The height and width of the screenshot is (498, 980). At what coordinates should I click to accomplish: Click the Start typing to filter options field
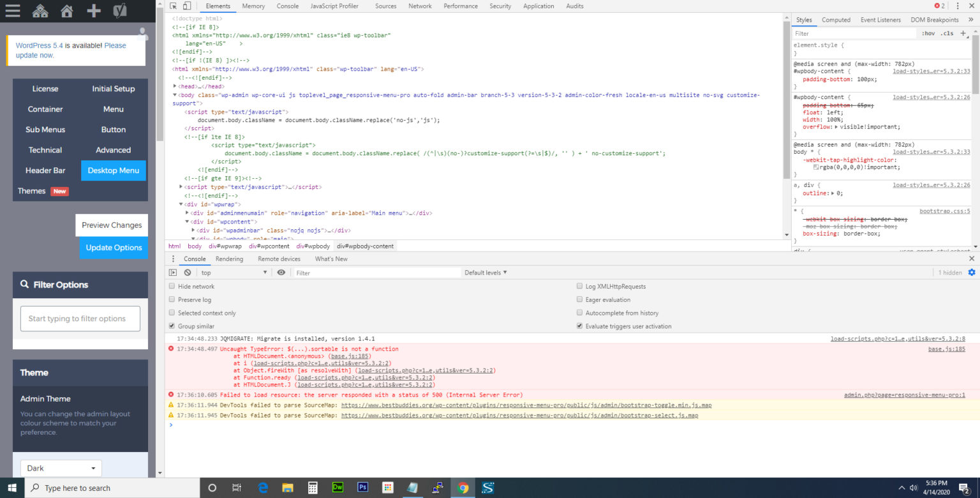tap(80, 319)
